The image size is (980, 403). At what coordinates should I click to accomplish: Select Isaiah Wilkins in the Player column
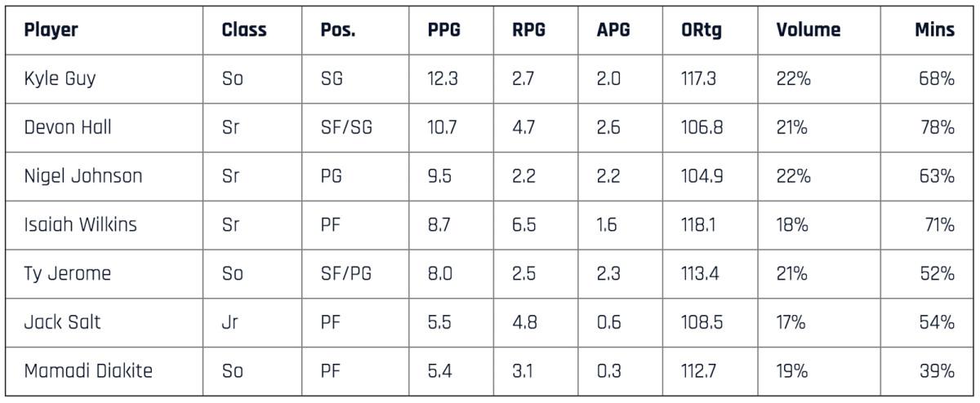point(82,225)
